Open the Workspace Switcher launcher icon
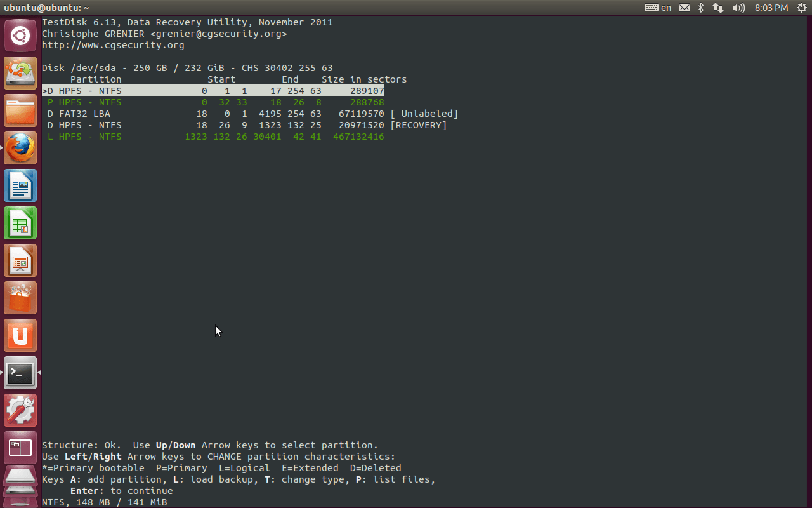 pos(20,448)
